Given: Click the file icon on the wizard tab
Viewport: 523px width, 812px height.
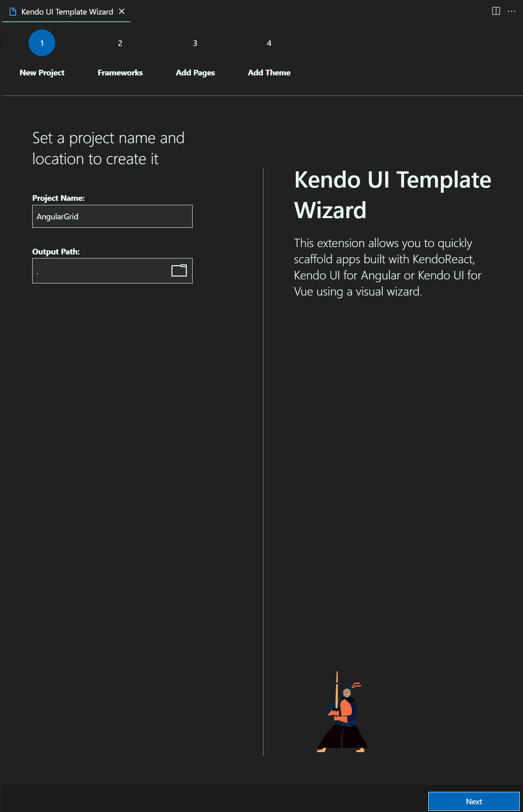Looking at the screenshot, I should pos(13,12).
